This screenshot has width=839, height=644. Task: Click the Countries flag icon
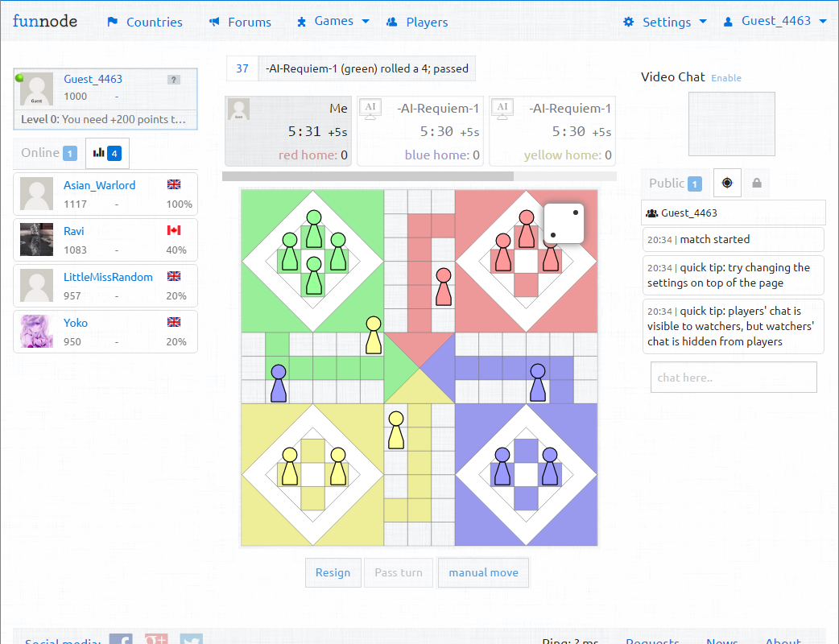pos(113,22)
